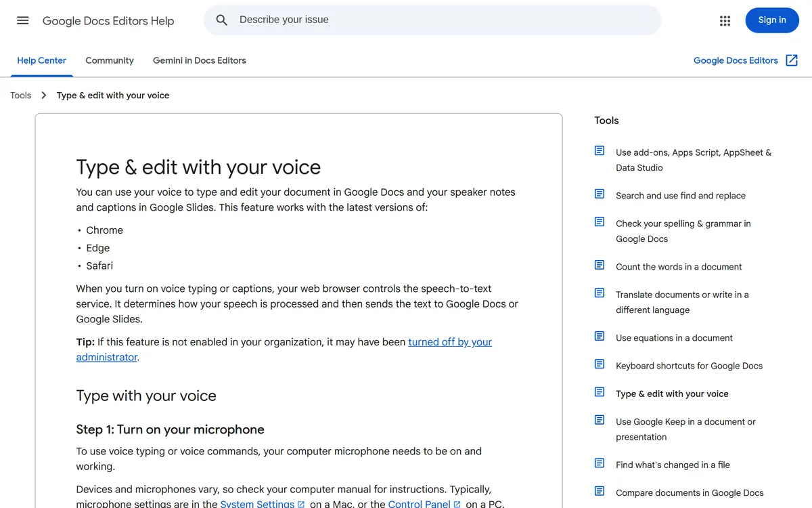The image size is (812, 508).
Task: Open the Control Panel link
Action: 419,504
